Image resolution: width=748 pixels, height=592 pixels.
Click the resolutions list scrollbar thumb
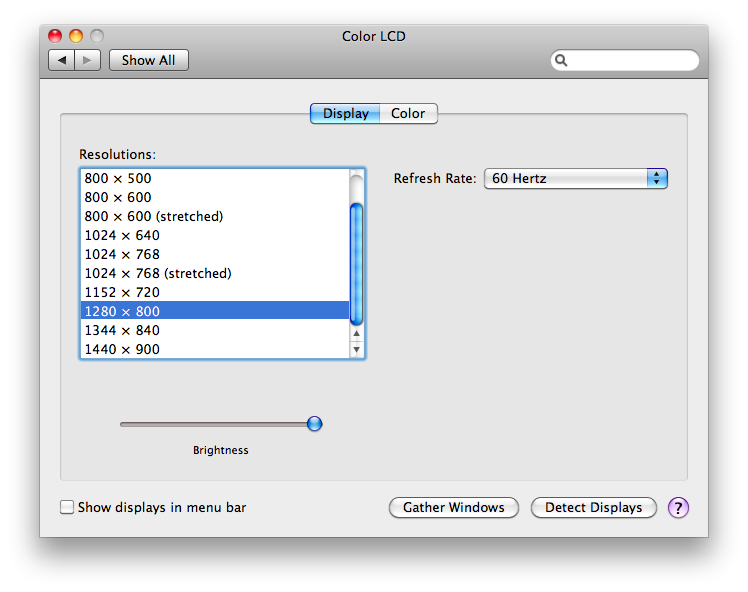point(356,264)
